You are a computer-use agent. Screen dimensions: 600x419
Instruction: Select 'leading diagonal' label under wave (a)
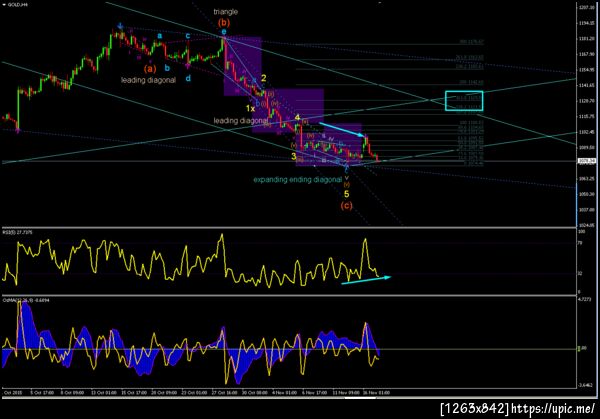click(148, 80)
